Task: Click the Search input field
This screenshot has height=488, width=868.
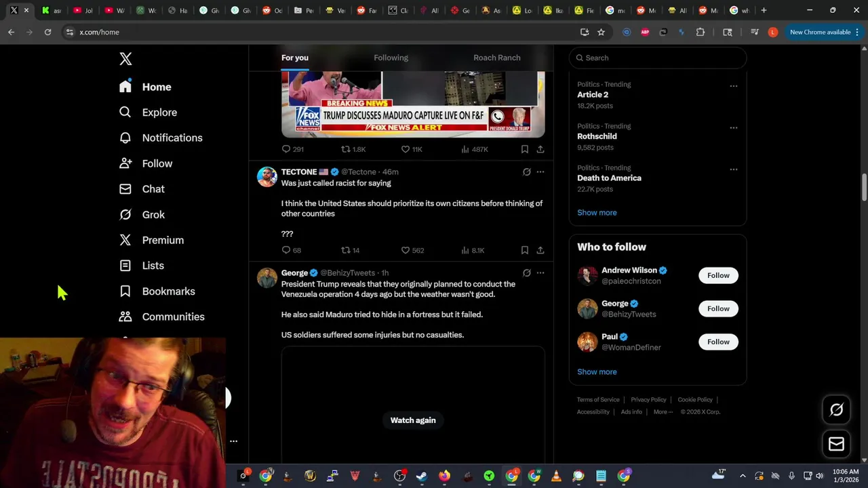Action: tap(658, 58)
